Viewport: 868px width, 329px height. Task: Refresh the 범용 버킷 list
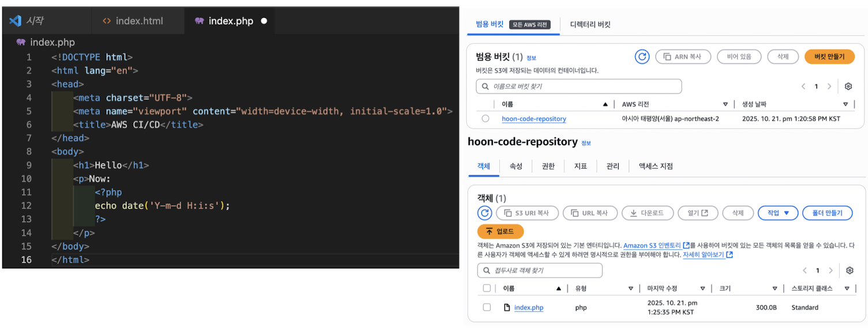(642, 57)
